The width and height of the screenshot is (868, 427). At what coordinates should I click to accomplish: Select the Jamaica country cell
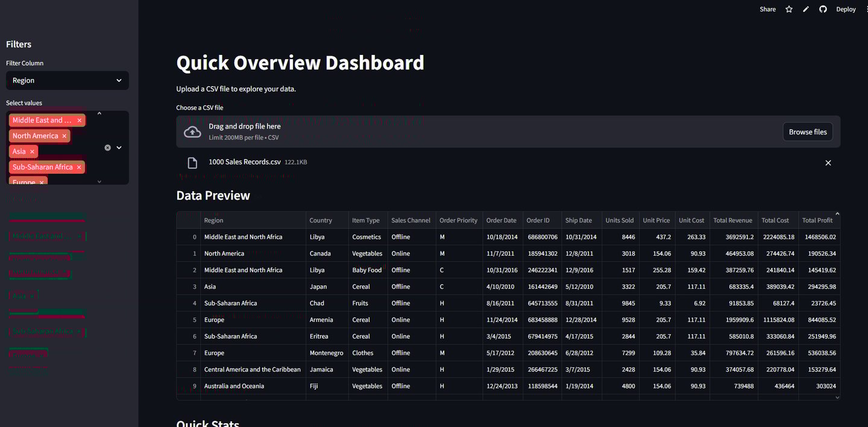(x=327, y=370)
